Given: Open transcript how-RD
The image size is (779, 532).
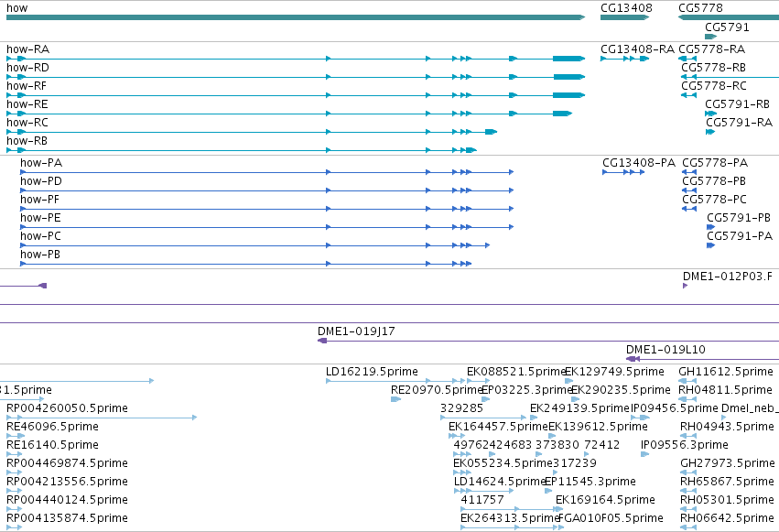Looking at the screenshot, I should point(27,68).
